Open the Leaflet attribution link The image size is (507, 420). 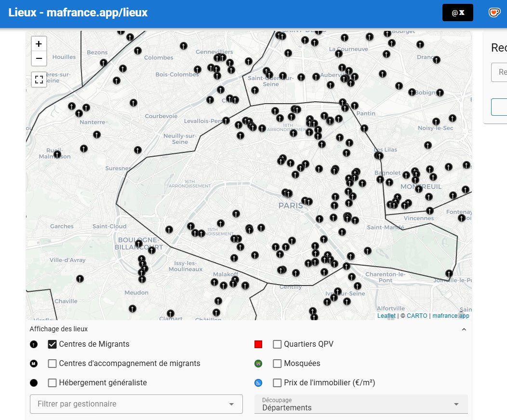[386, 315]
